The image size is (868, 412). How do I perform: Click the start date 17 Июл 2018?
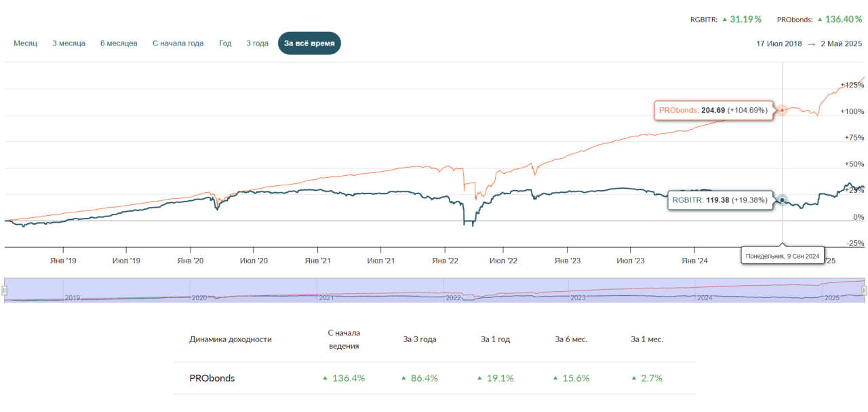[x=779, y=43]
